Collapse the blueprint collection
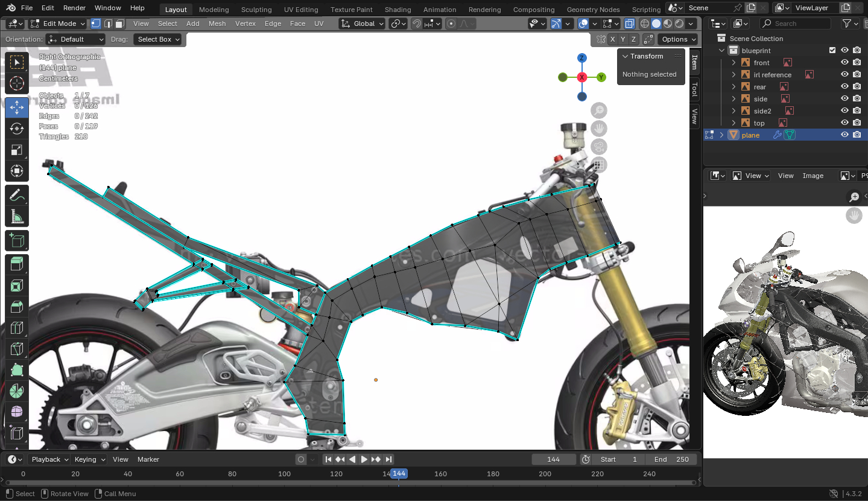 click(x=722, y=51)
